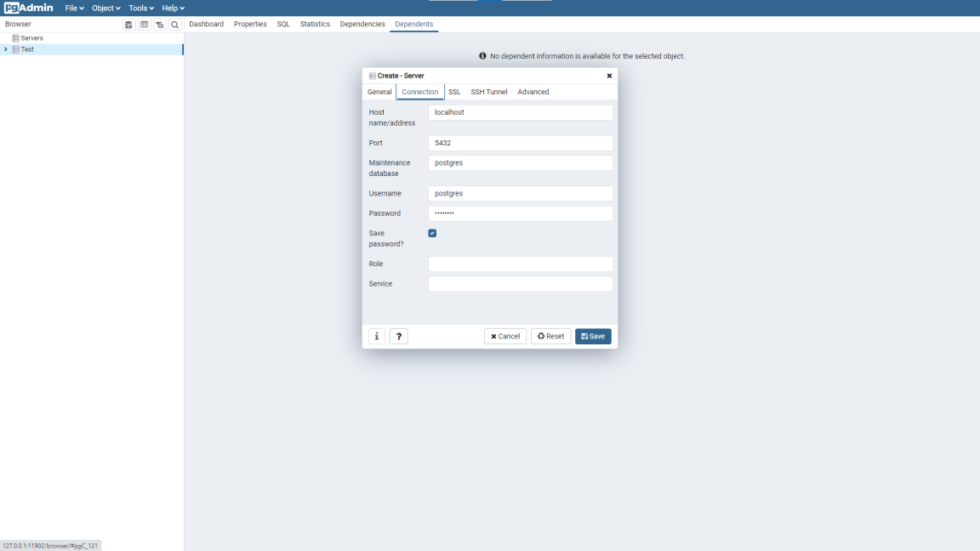Click the Filtered Rows icon in Browser toolbar

[159, 25]
